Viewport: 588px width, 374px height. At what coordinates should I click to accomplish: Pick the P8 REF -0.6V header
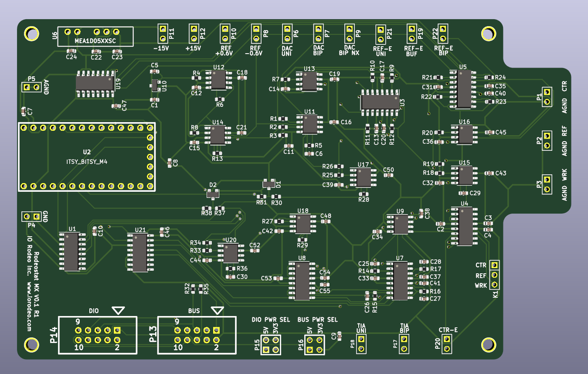[x=256, y=34]
